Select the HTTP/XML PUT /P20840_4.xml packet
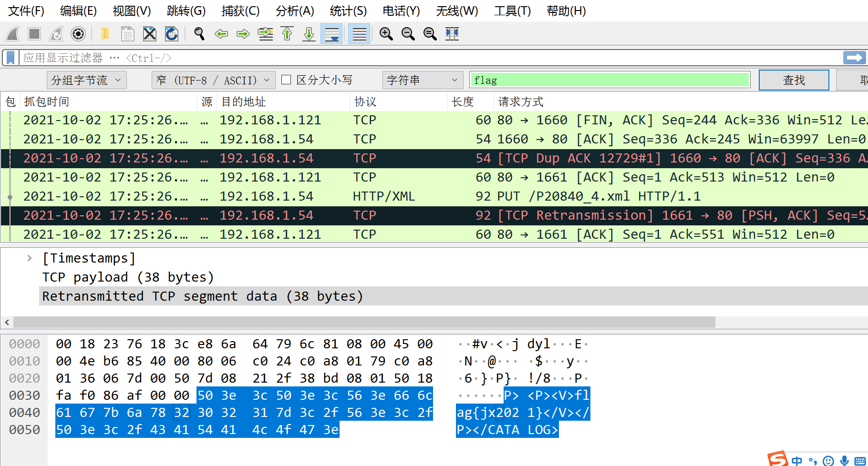The image size is (868, 466). (434, 196)
